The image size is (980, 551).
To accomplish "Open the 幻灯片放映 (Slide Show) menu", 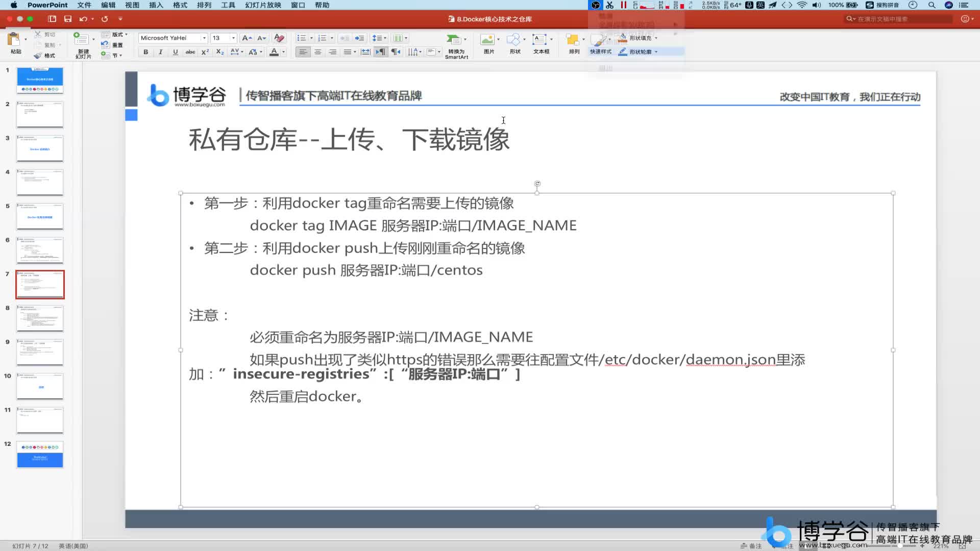I will coord(263,5).
